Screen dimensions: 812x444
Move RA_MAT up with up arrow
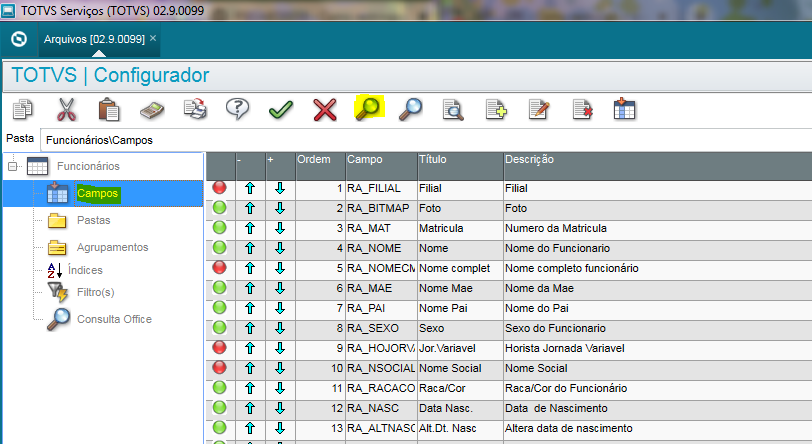(250, 228)
